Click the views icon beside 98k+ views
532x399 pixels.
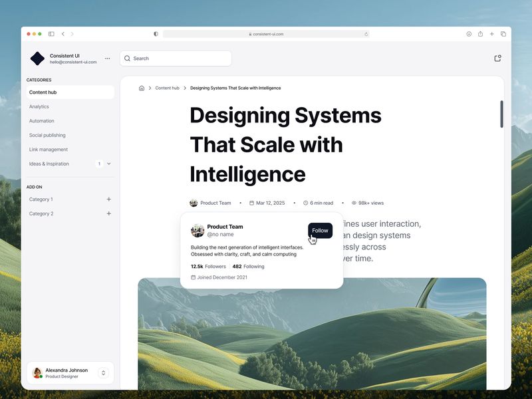[353, 203]
